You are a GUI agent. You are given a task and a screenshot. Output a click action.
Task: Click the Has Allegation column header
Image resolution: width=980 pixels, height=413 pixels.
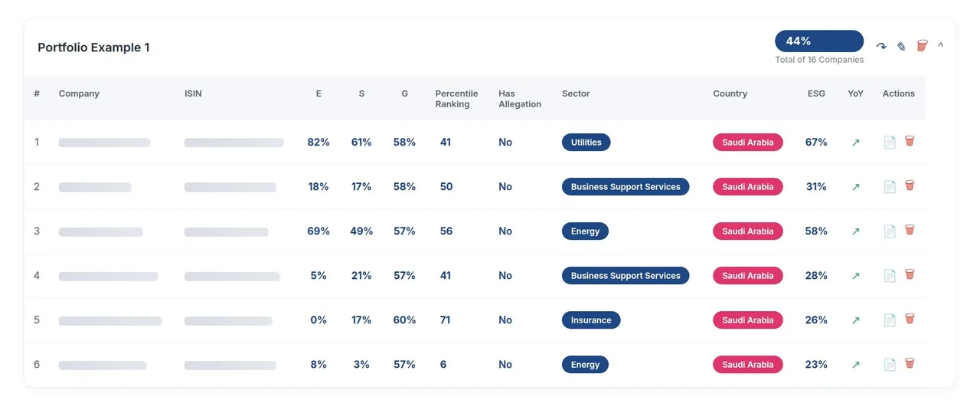tap(520, 99)
